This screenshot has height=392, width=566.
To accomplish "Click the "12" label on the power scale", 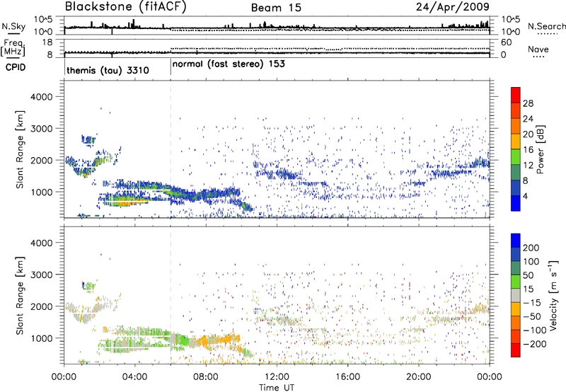I will click(x=528, y=166).
